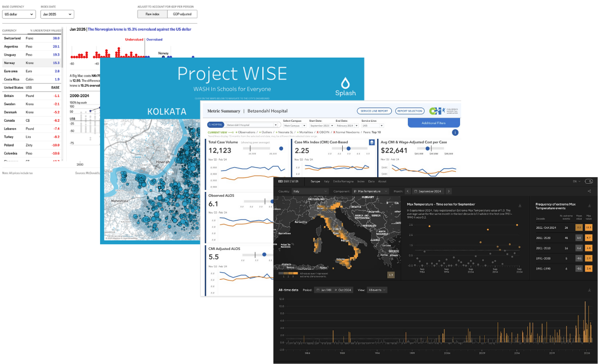Download the All-time data chart
This screenshot has width=598, height=364.
coord(589,290)
